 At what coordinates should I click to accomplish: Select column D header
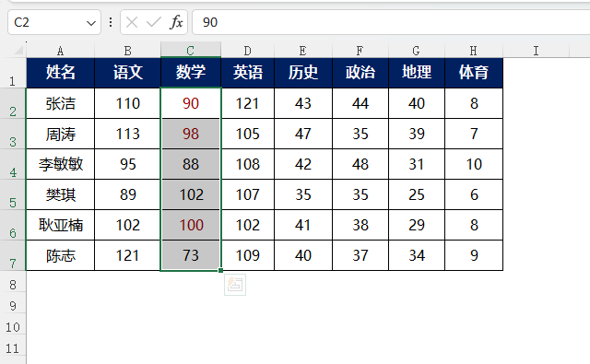[248, 50]
